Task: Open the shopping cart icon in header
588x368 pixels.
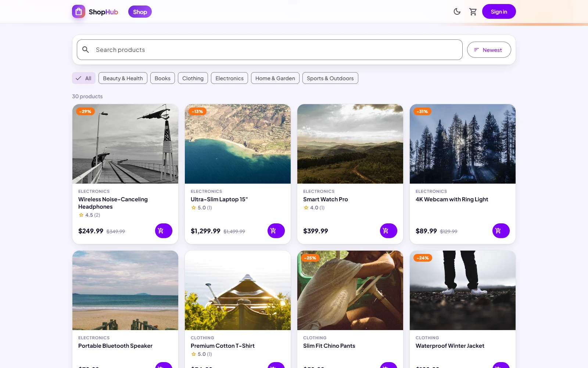Action: [x=473, y=12]
